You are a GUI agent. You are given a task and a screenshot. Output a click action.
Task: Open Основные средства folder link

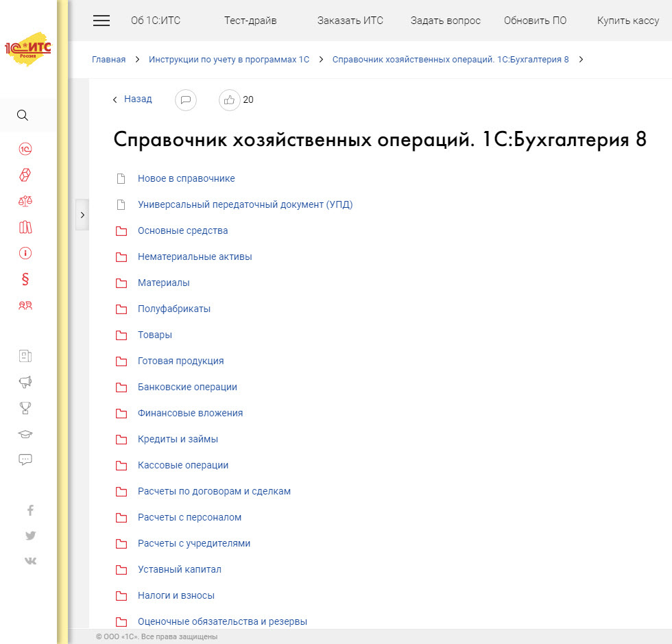182,230
